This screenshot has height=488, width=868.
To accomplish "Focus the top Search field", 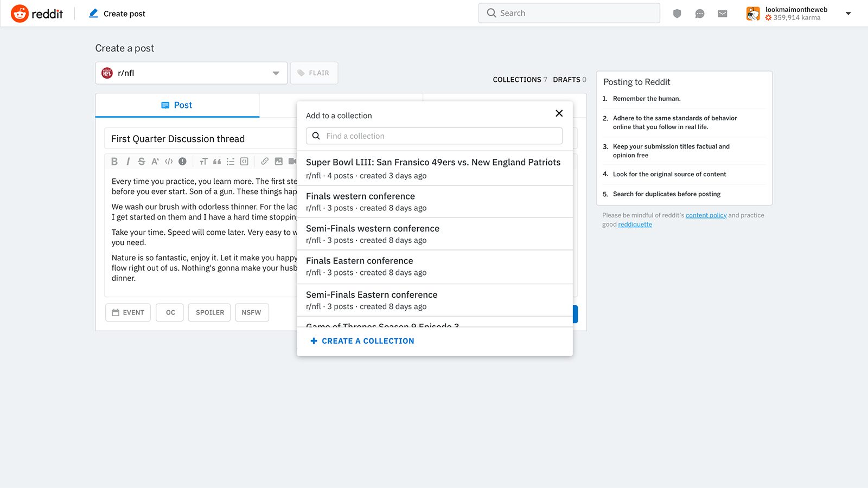I will [569, 13].
